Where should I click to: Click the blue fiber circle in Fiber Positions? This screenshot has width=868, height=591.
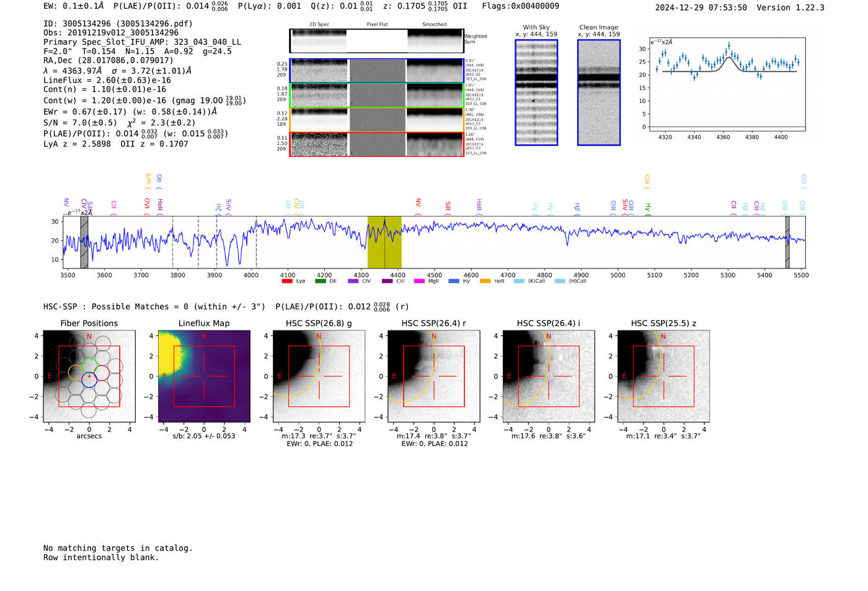point(89,380)
